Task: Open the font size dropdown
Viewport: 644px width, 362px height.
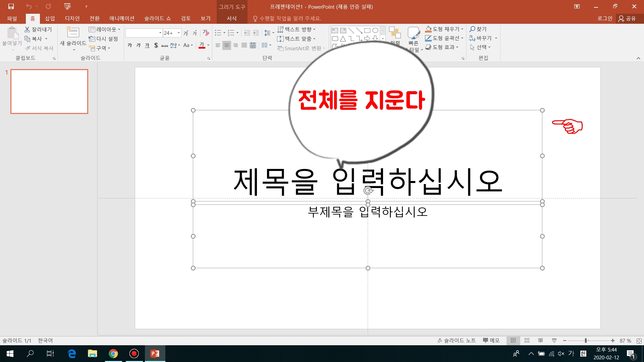Action: [178, 33]
